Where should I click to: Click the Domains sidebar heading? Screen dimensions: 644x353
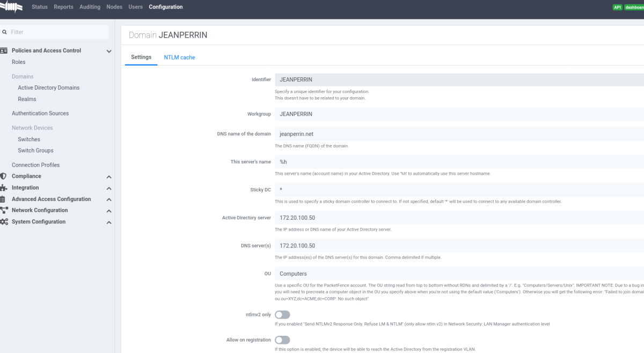23,76
